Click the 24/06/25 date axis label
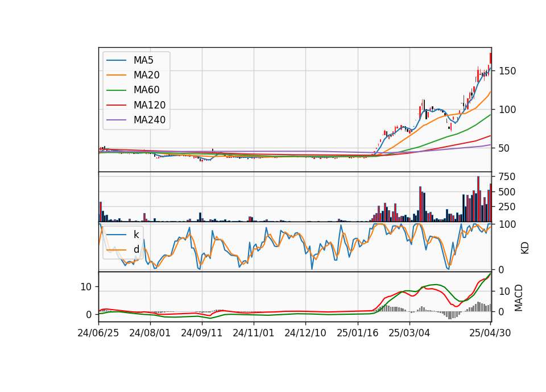The height and width of the screenshot is (392, 546). [98, 333]
